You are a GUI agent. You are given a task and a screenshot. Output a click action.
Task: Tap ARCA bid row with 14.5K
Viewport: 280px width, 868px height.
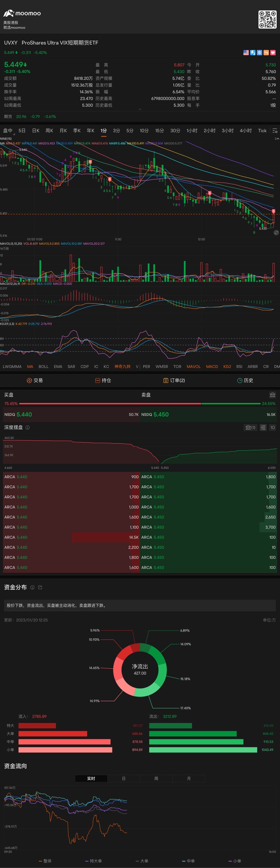pos(71,537)
